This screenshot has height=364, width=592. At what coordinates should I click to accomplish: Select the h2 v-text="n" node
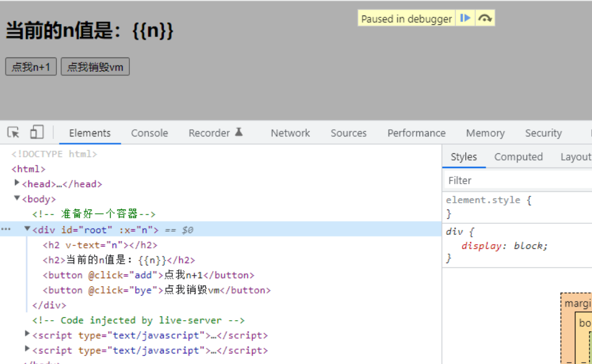(x=100, y=245)
